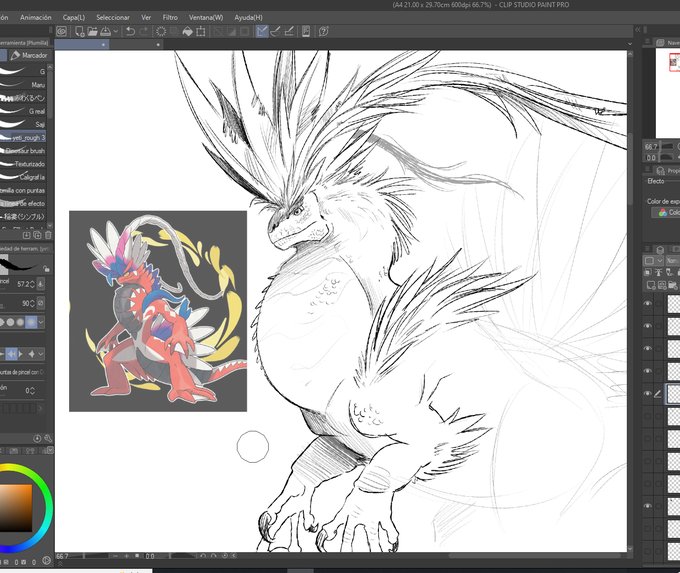Viewport: 680px width, 573px height.
Task: Click the add sub tool icon below brush list
Action: pos(27,235)
